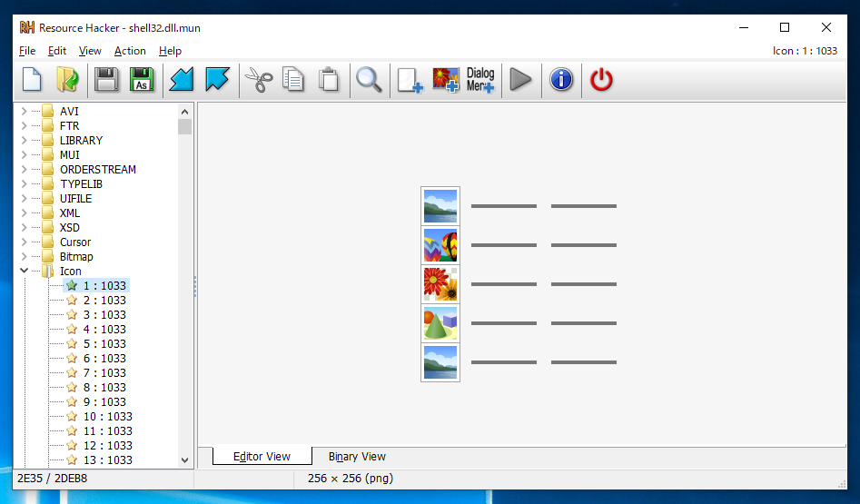The width and height of the screenshot is (860, 504).
Task: Exit with the red power icon
Action: coord(601,80)
